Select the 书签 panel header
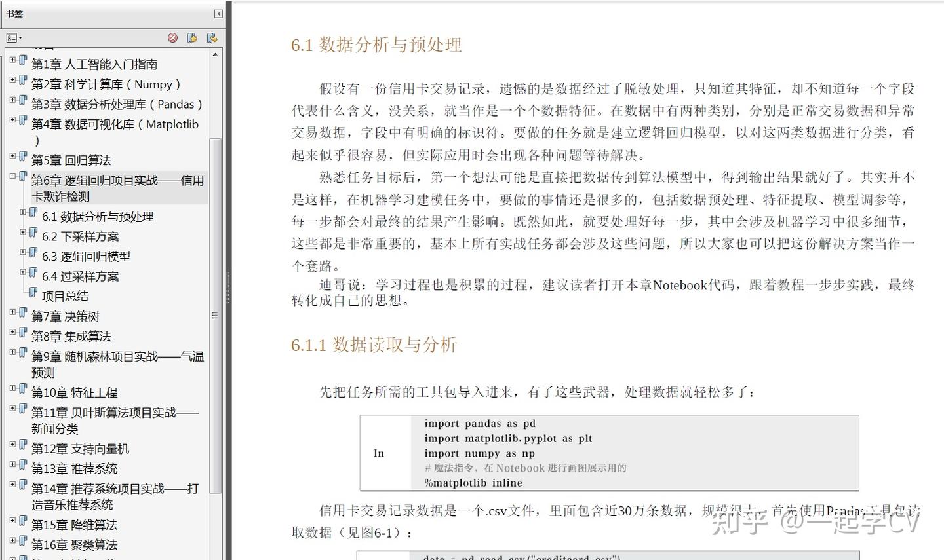 pos(14,13)
